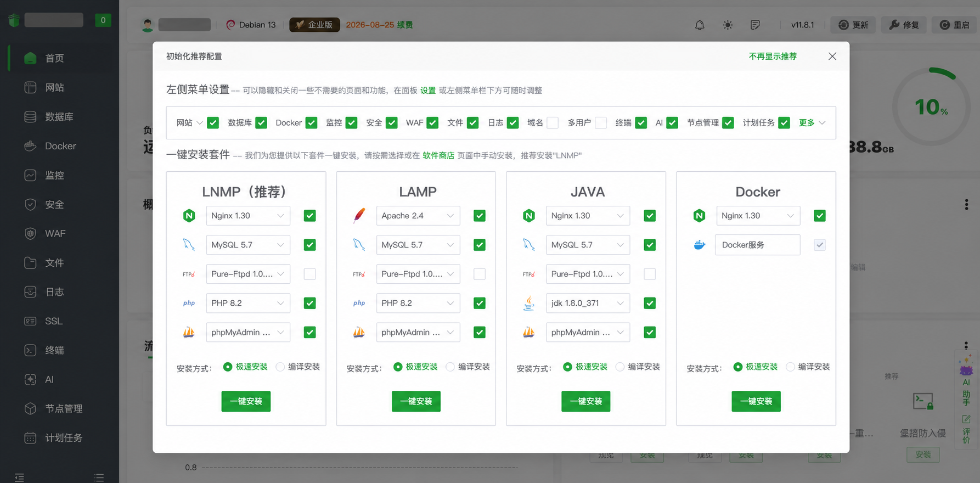
Task: Click 一键安装 button for JAVA
Action: (x=585, y=401)
